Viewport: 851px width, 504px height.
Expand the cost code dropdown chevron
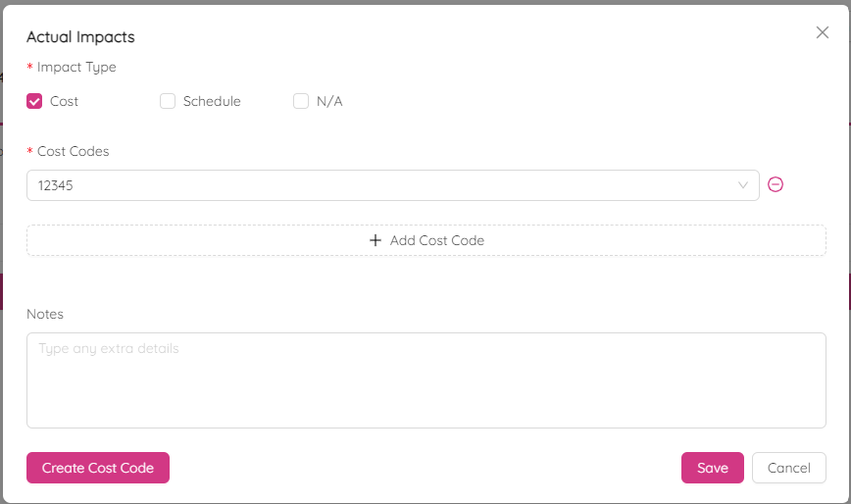743,185
